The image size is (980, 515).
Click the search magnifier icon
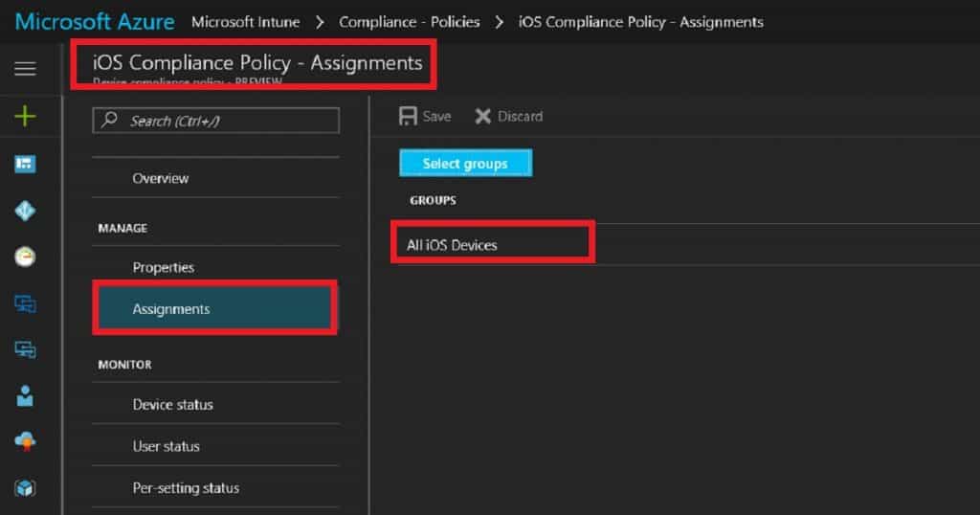[x=109, y=120]
